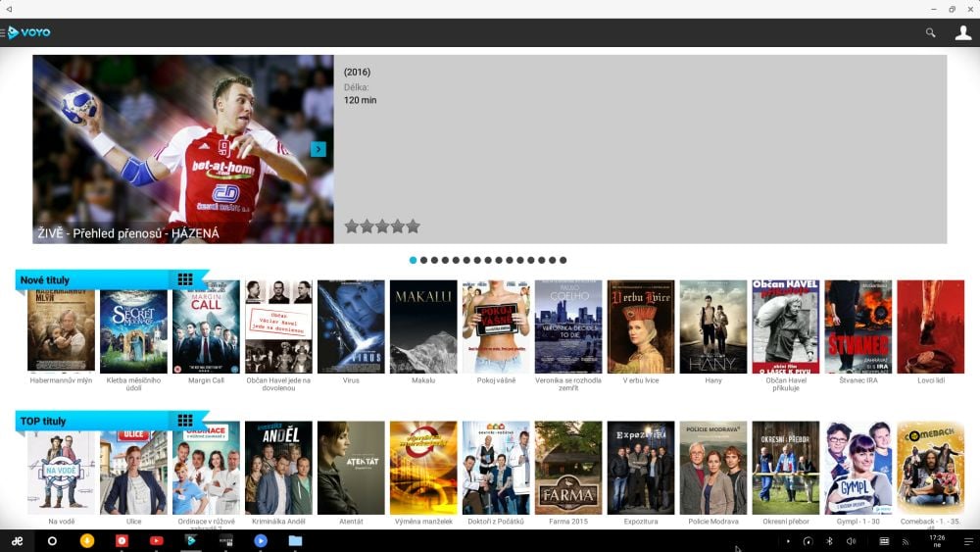Open Štvanec IRA poster
The height and width of the screenshot is (552, 980).
(x=858, y=326)
